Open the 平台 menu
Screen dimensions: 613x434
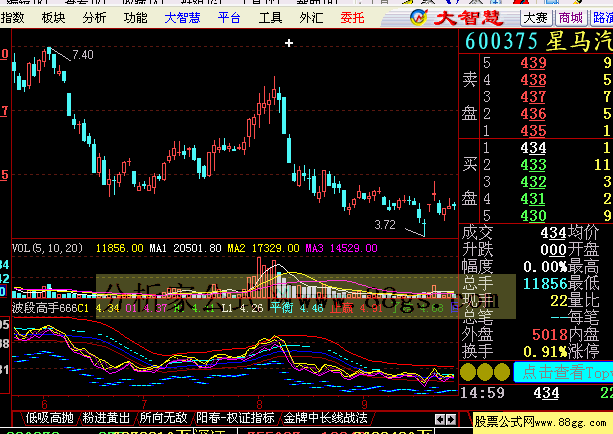[229, 18]
